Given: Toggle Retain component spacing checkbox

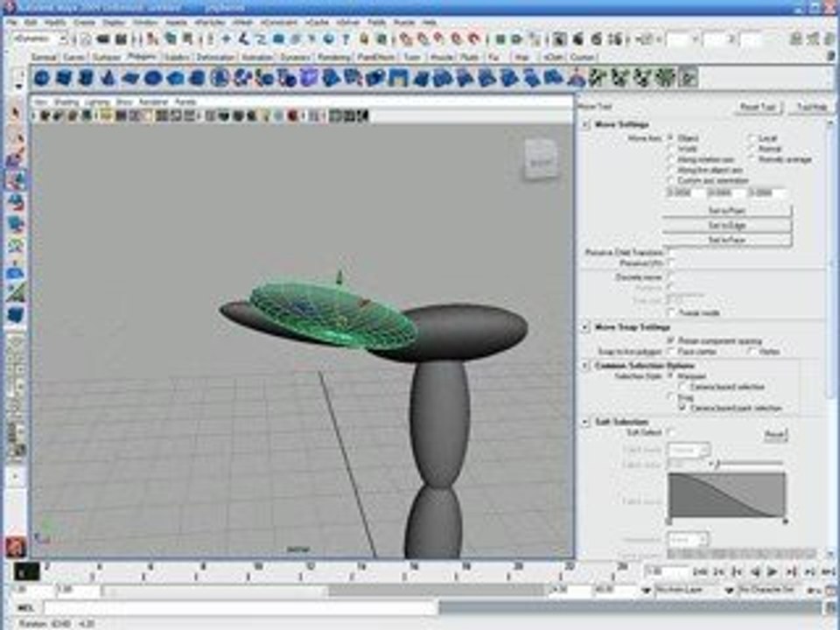Looking at the screenshot, I should pos(671,340).
